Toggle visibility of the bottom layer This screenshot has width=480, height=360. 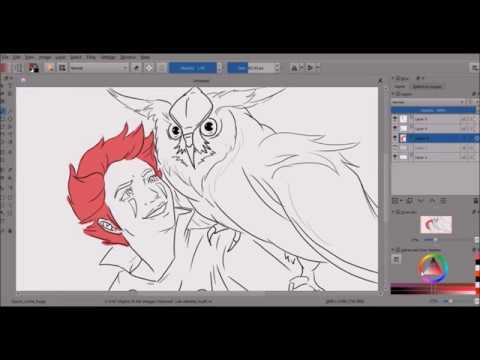coord(395,157)
